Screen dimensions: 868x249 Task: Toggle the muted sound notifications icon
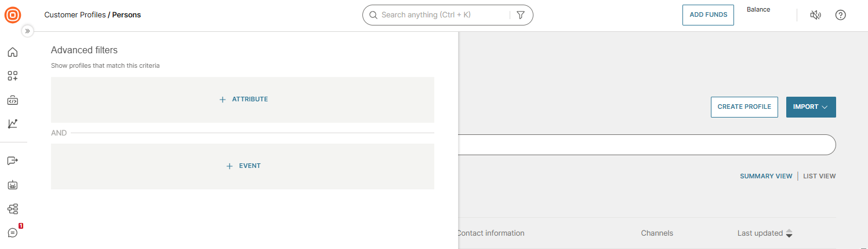click(x=815, y=15)
